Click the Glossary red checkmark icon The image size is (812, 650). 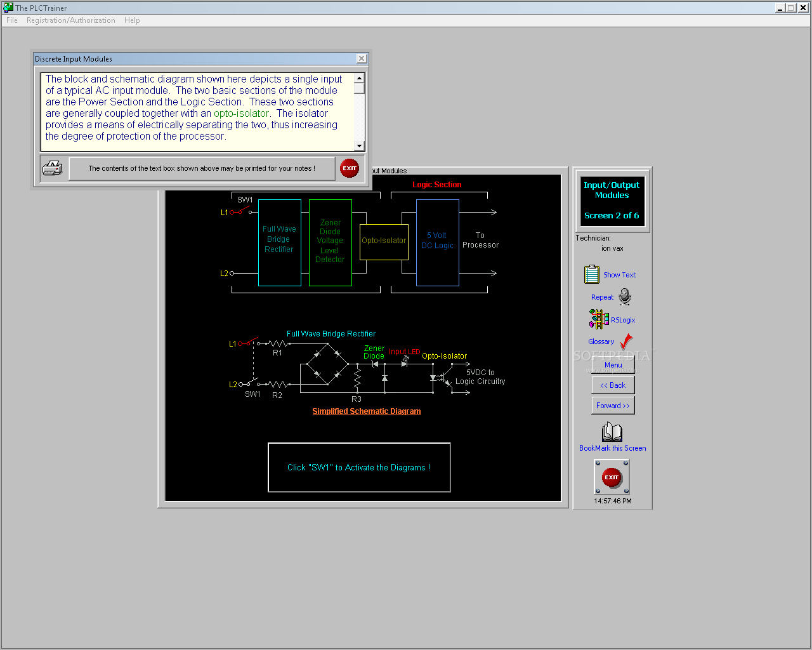(x=626, y=342)
